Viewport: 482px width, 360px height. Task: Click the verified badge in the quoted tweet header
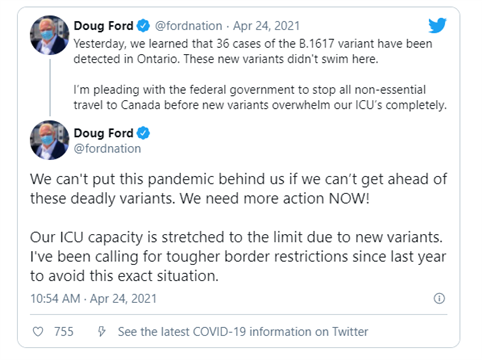(143, 26)
